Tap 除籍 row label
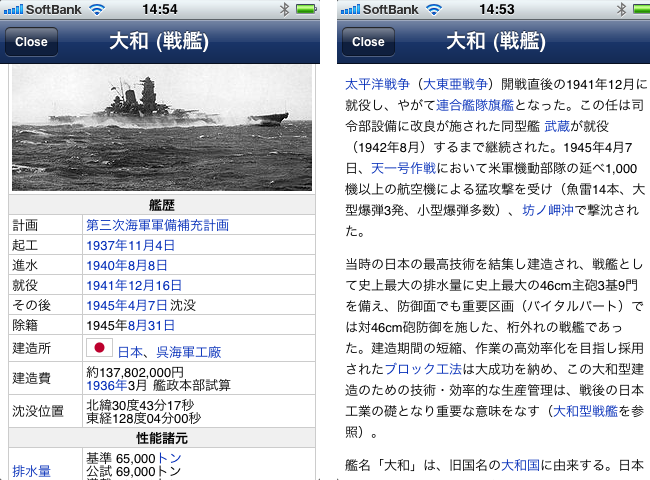Image resolution: width=650 pixels, height=480 pixels. pyautogui.click(x=25, y=325)
